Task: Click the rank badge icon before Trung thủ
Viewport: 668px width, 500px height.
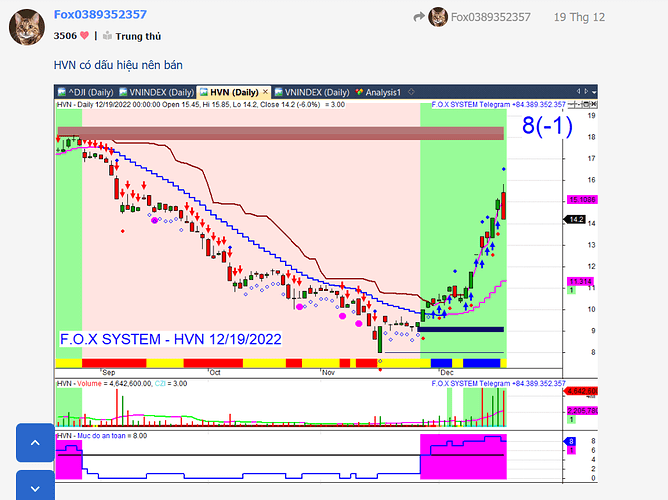Action: coord(107,36)
